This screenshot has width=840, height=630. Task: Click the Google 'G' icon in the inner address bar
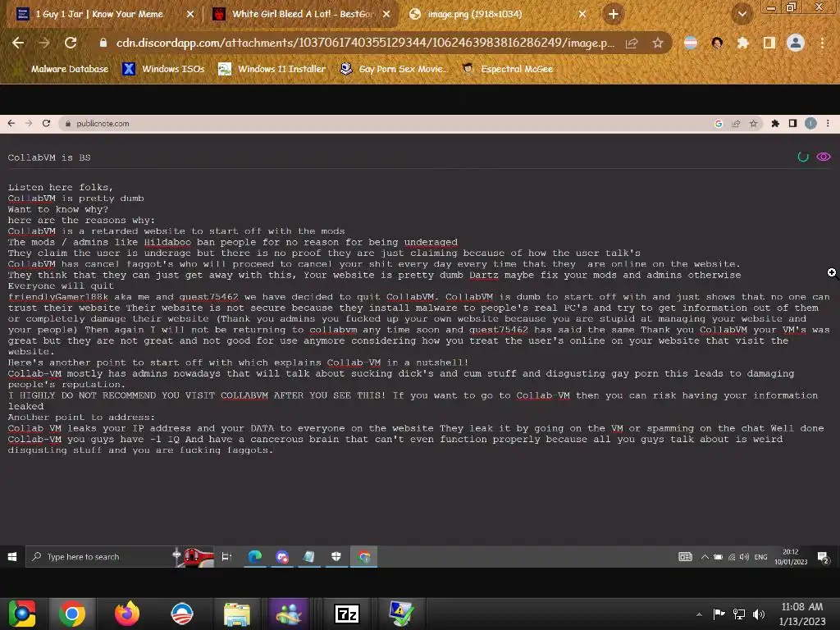719,124
